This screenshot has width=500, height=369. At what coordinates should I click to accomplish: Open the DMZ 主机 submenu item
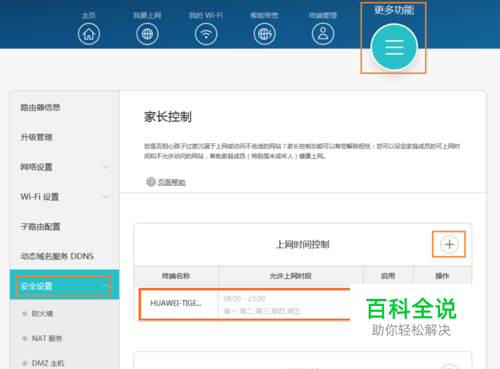(x=48, y=363)
